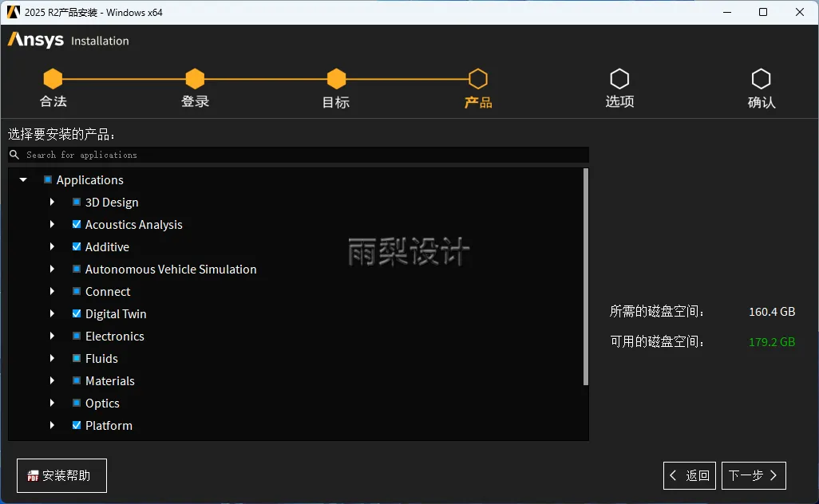
Task: Uncheck the Digital Twin checkbox
Action: [x=77, y=313]
